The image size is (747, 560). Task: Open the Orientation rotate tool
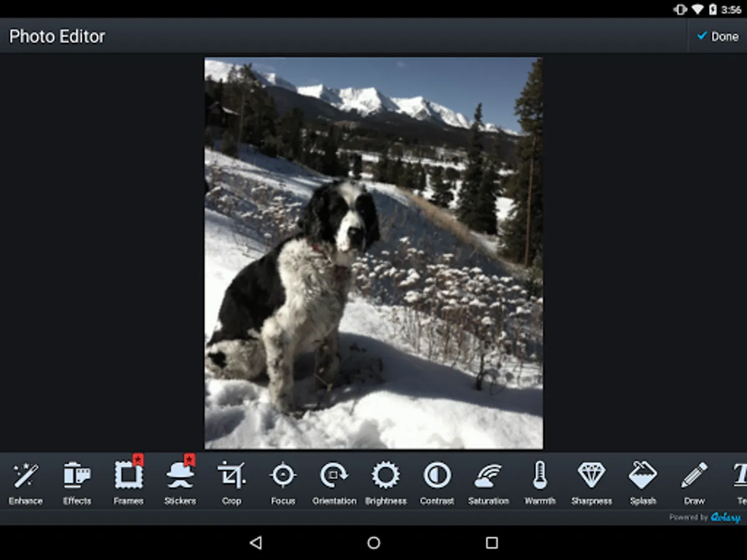[x=334, y=483]
